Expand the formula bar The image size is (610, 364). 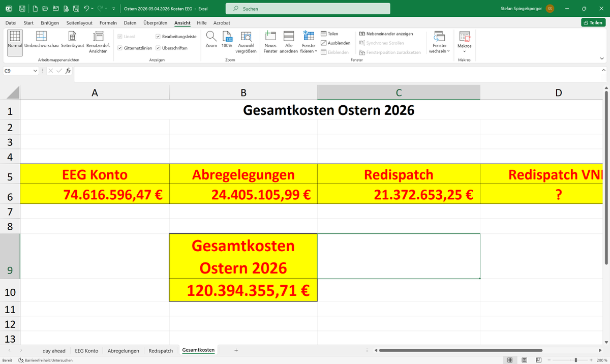pyautogui.click(x=603, y=71)
